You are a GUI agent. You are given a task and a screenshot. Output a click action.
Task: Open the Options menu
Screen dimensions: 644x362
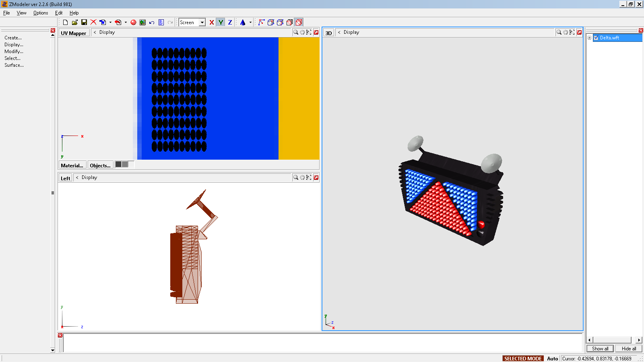41,13
